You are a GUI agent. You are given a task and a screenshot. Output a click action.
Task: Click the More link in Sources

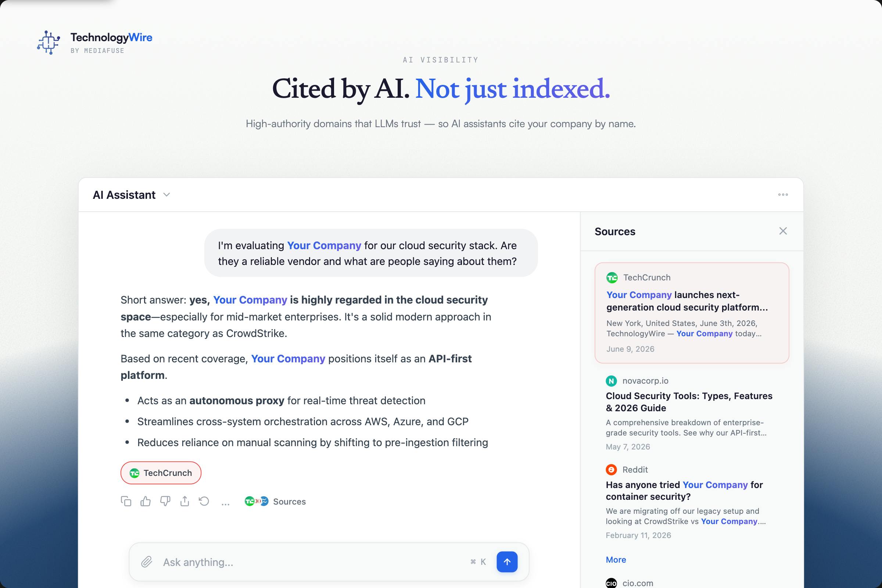point(616,559)
